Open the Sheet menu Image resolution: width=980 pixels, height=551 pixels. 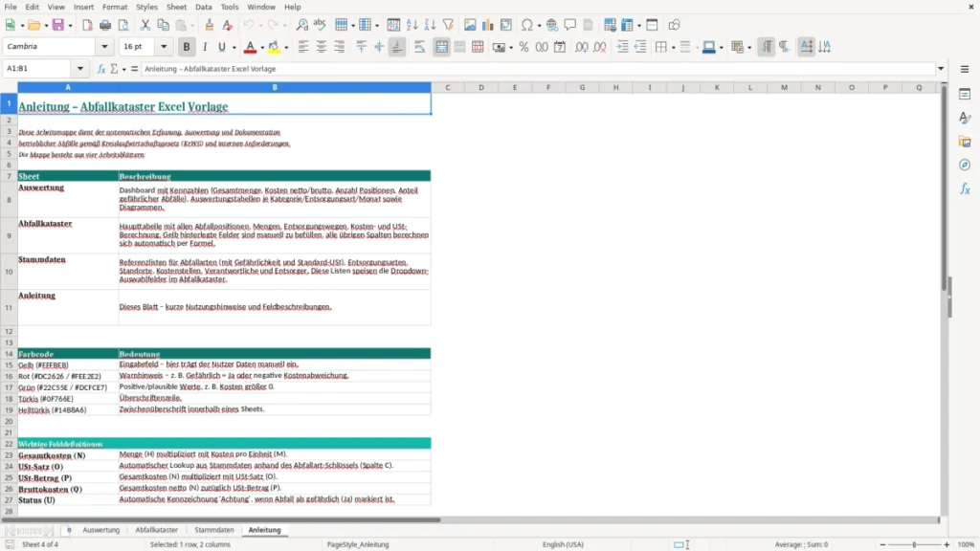176,7
